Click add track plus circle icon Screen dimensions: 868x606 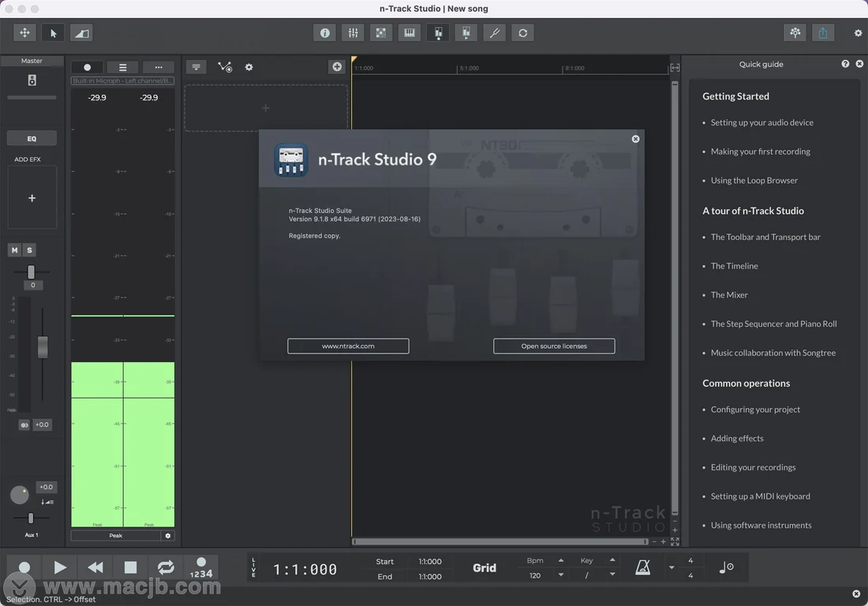point(337,67)
